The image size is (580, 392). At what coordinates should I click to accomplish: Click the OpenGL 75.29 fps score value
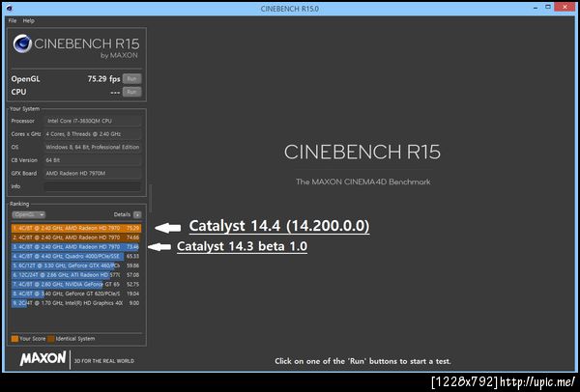click(x=104, y=79)
